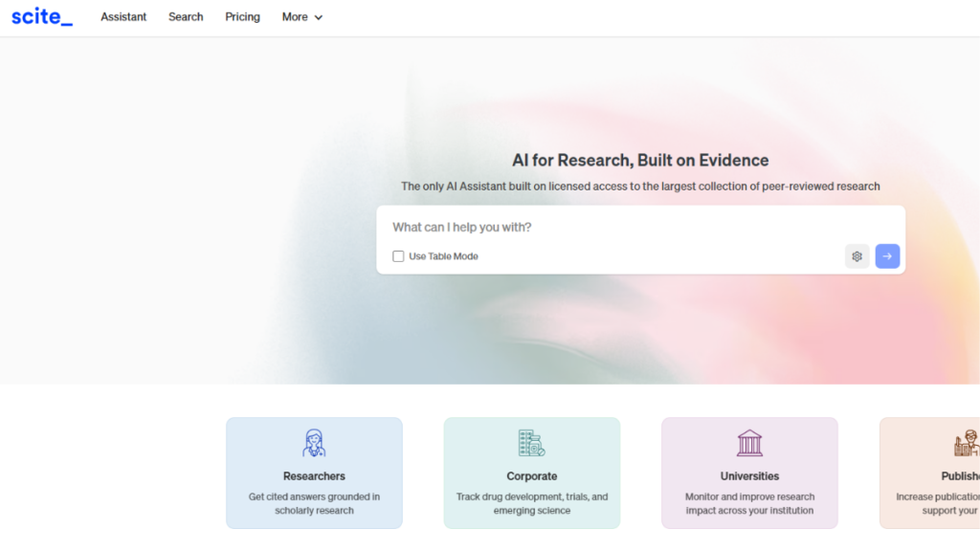
Task: Open the Corporate card heading
Action: click(531, 476)
